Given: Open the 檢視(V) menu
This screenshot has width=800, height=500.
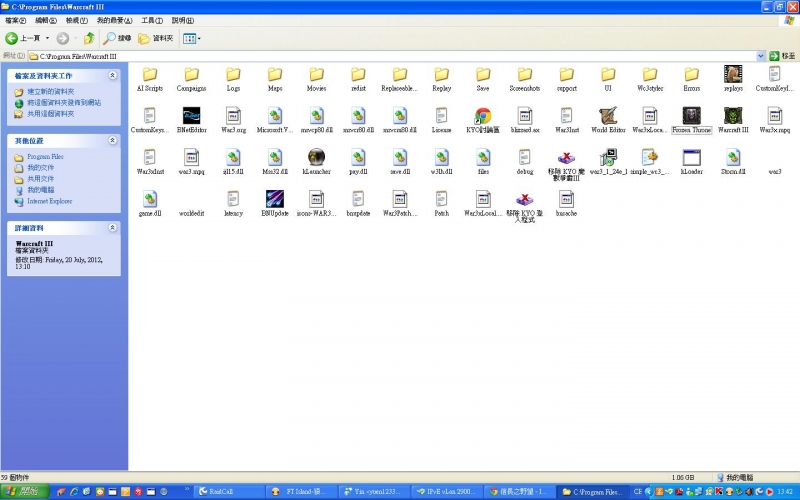Looking at the screenshot, I should (x=76, y=20).
